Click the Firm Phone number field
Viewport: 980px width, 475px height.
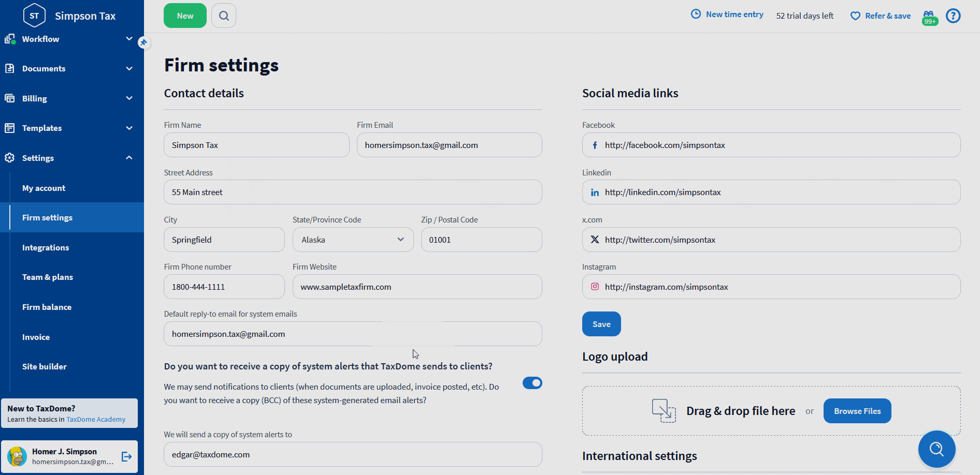[x=224, y=287]
